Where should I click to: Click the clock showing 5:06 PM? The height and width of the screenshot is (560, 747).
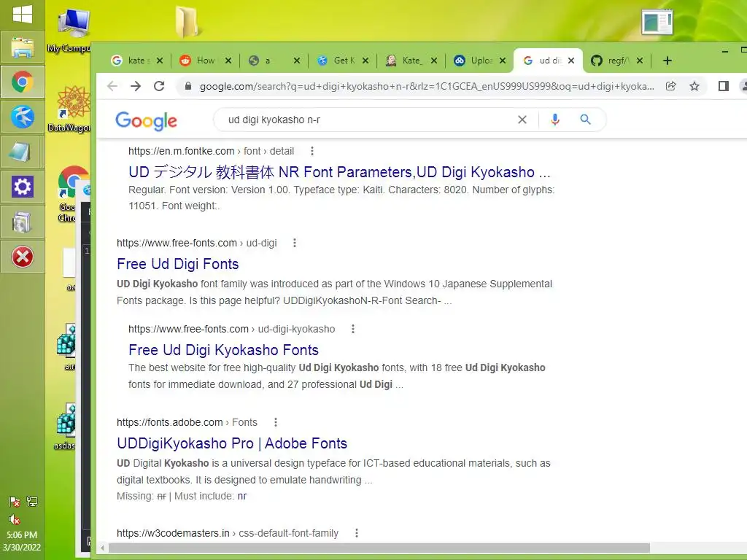pos(22,534)
